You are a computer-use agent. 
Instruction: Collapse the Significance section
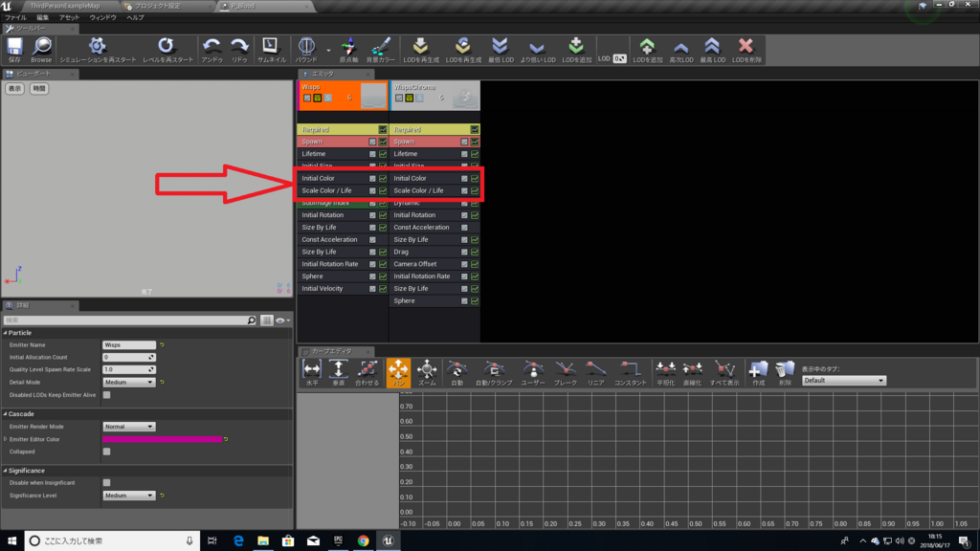(5, 471)
